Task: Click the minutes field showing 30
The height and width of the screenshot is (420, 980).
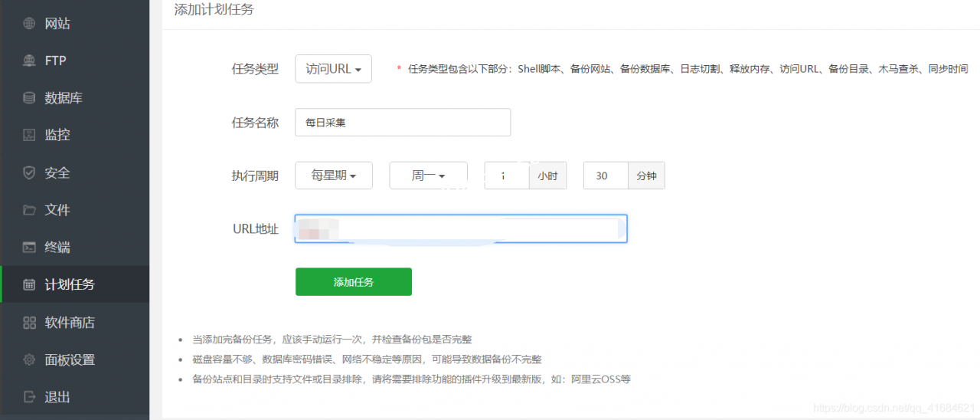Action: point(606,176)
